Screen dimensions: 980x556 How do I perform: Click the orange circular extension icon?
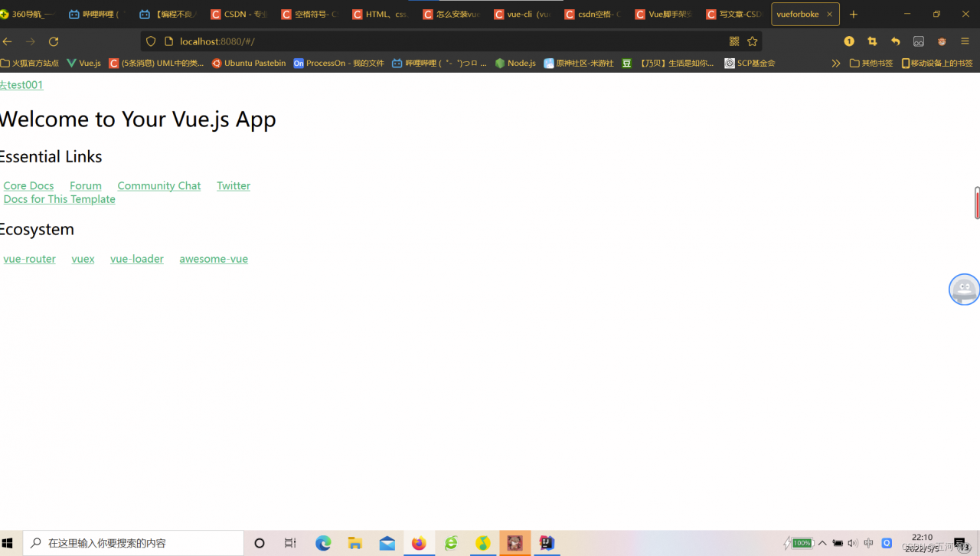[x=849, y=41]
